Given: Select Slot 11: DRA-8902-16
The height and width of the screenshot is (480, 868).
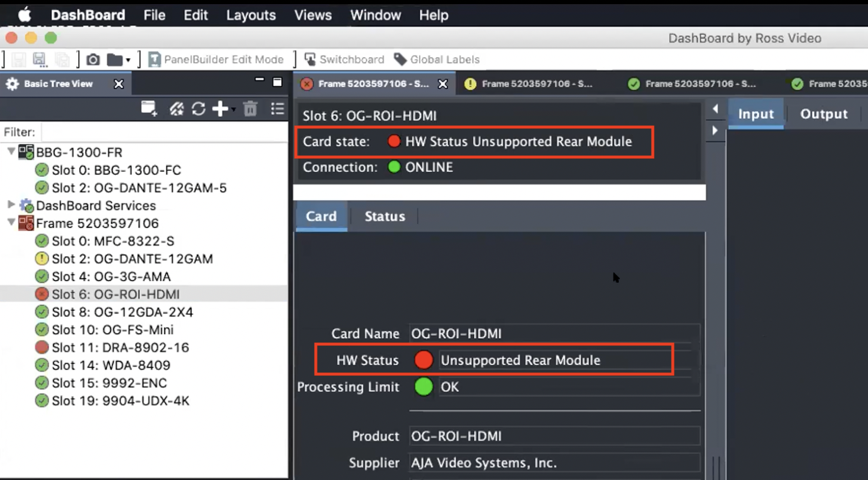Looking at the screenshot, I should click(120, 347).
